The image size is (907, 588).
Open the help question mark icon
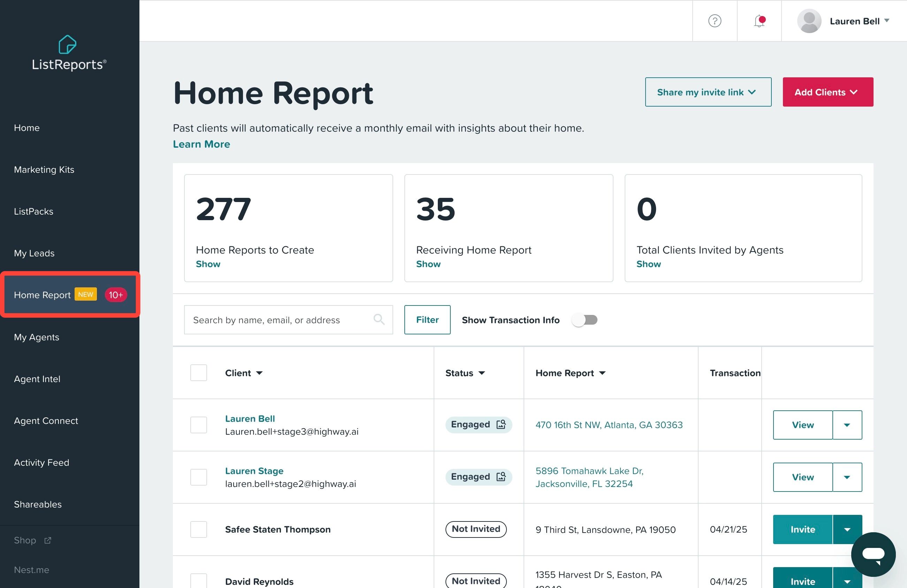[x=715, y=21]
